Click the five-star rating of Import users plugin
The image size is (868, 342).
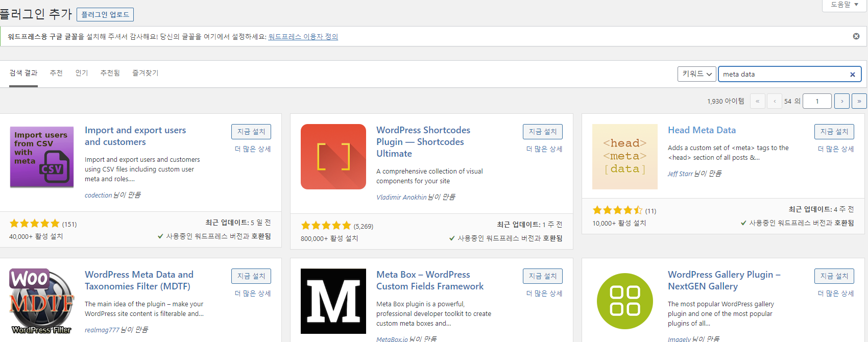pyautogui.click(x=35, y=224)
